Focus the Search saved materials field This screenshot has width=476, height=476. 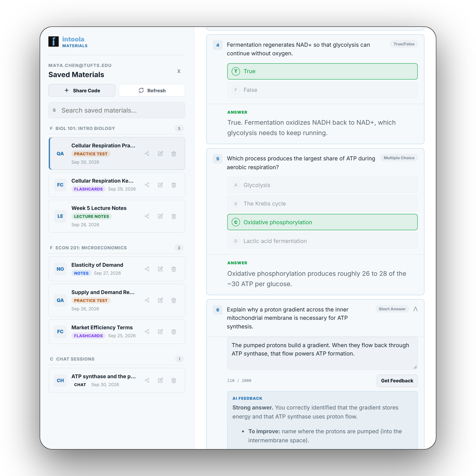(x=117, y=110)
